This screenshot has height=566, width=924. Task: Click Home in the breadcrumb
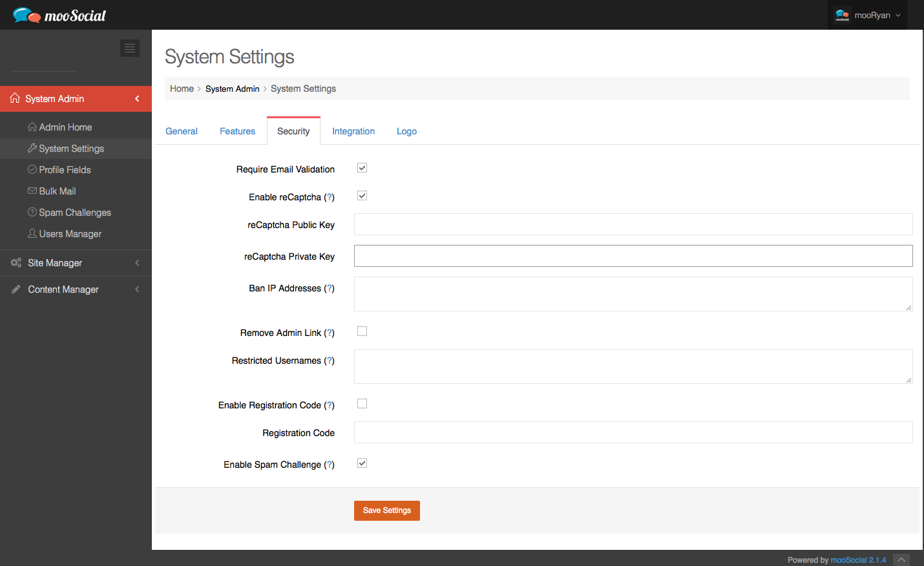[x=182, y=89]
